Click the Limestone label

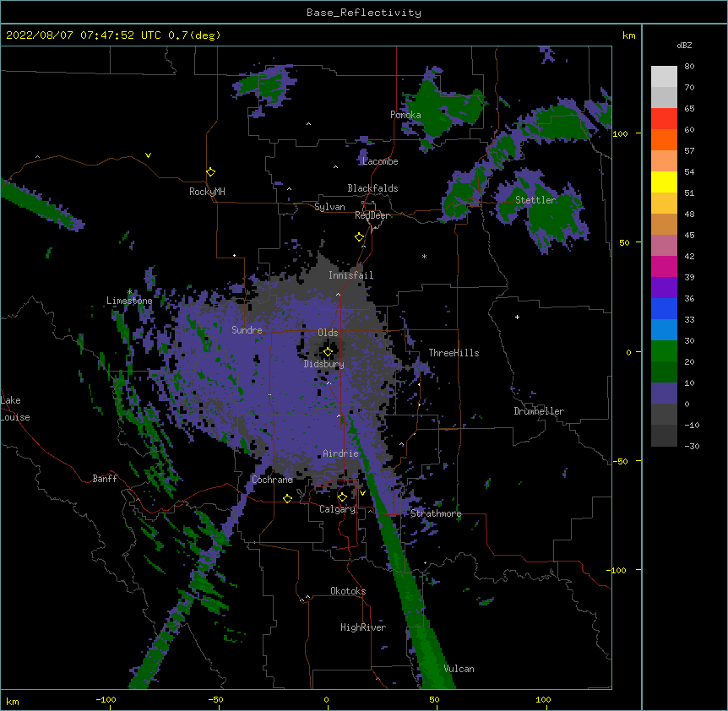click(129, 301)
